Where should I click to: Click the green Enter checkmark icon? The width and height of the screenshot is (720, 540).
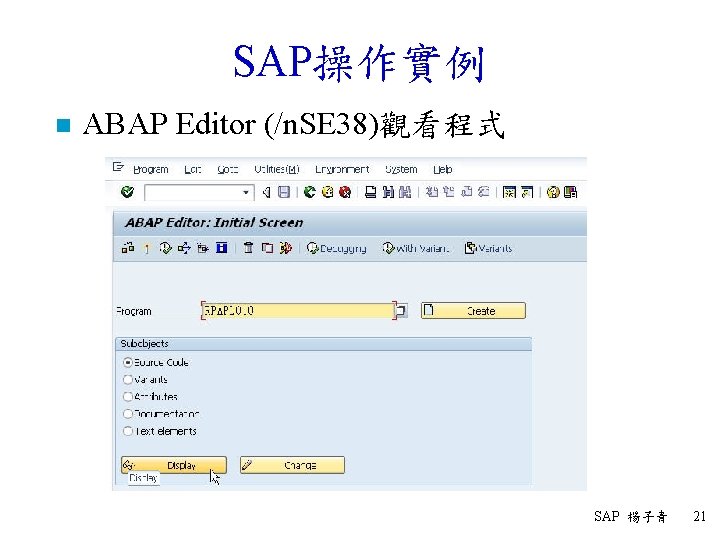click(127, 191)
